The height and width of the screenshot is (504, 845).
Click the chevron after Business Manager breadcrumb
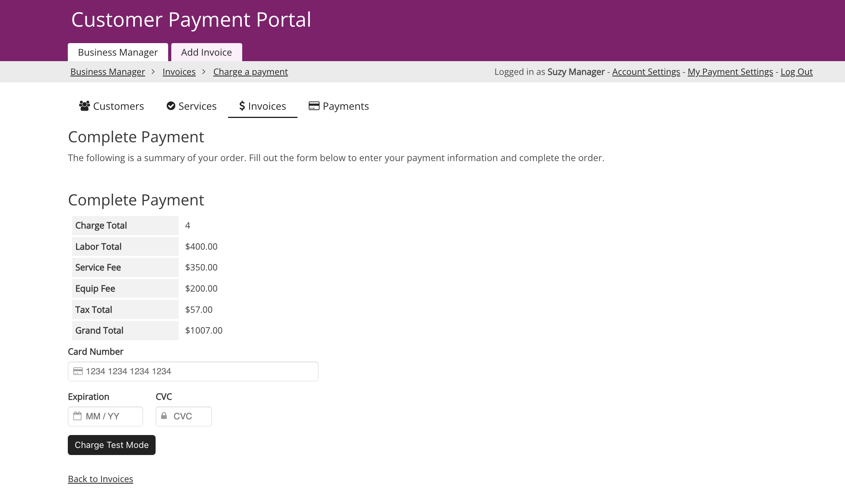(154, 72)
